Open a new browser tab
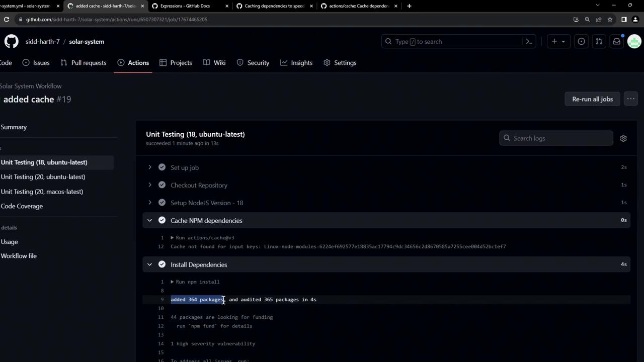Image resolution: width=644 pixels, height=362 pixels. [x=409, y=6]
